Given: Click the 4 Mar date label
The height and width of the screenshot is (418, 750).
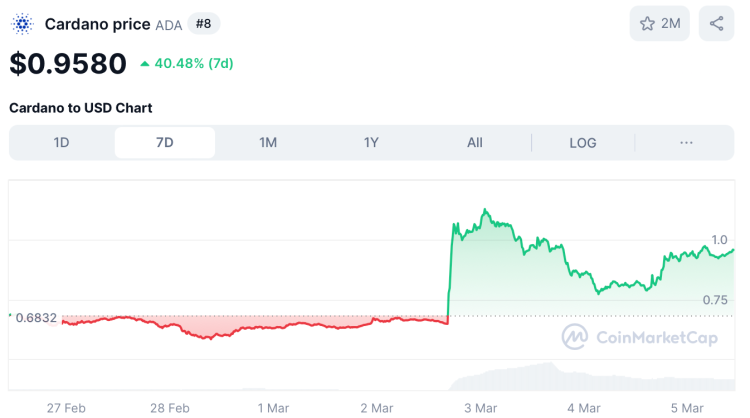Looking at the screenshot, I should pos(584,408).
